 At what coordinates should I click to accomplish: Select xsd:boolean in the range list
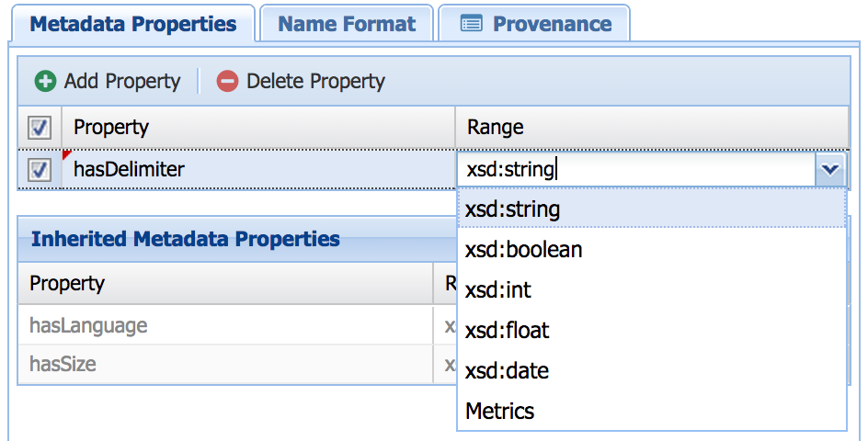tap(523, 250)
